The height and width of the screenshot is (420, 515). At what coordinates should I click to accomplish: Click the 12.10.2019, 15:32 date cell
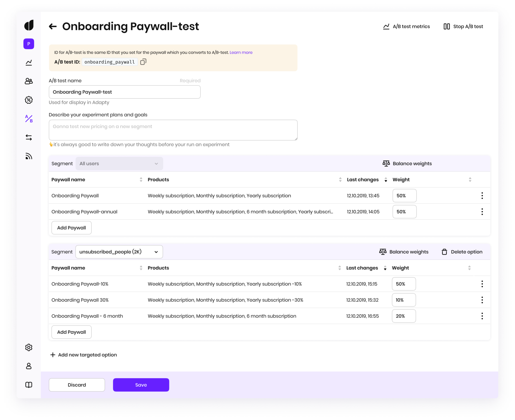point(363,300)
